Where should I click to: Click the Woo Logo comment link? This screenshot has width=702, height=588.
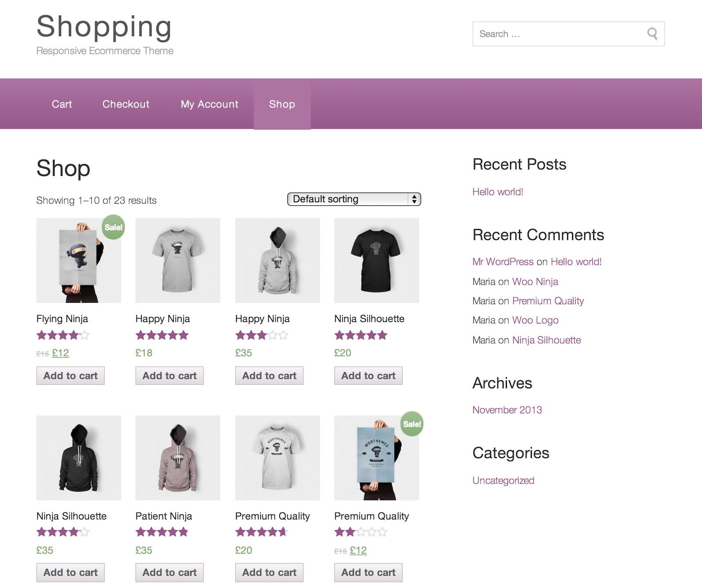coord(535,320)
